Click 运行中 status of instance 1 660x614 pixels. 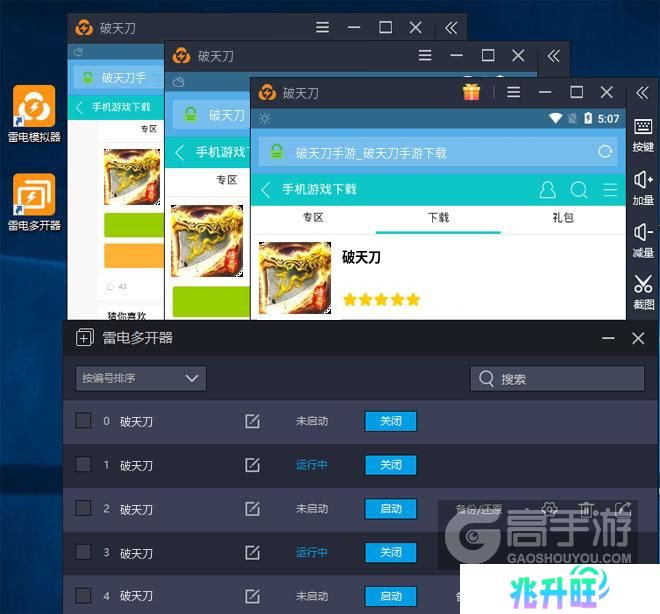pyautogui.click(x=311, y=465)
